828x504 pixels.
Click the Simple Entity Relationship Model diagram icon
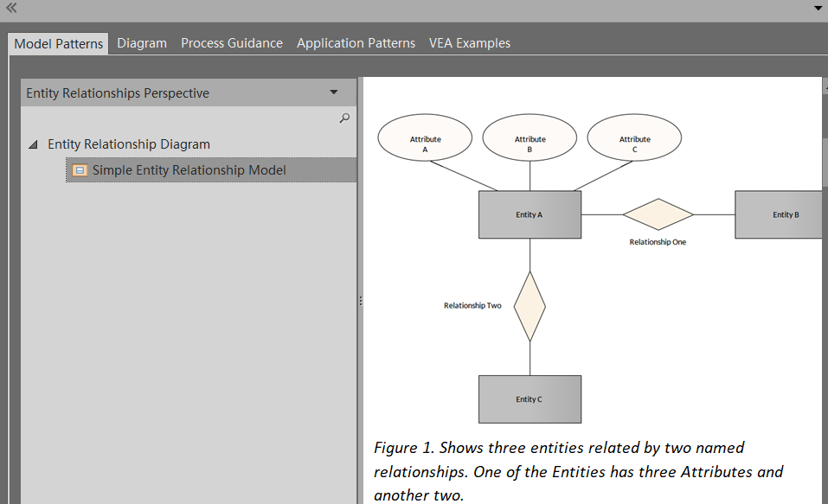pyautogui.click(x=80, y=169)
